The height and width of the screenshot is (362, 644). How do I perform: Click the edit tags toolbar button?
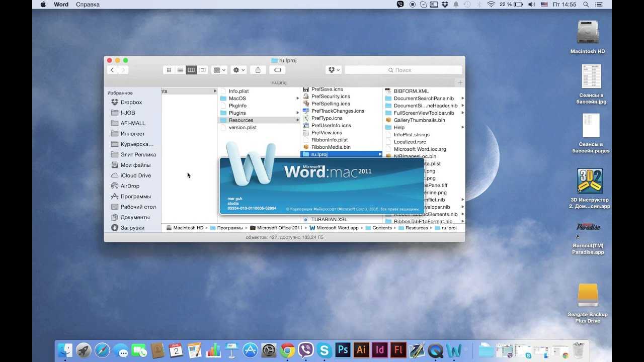[277, 70]
